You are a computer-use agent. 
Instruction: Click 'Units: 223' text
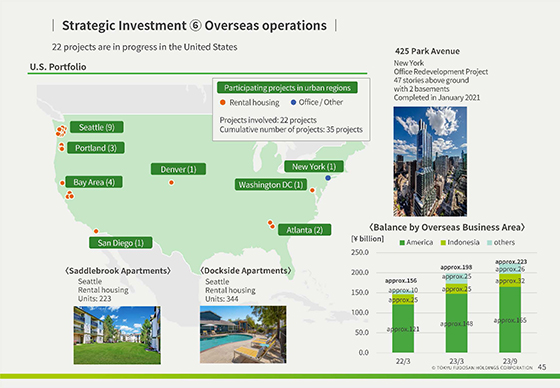[95, 299]
